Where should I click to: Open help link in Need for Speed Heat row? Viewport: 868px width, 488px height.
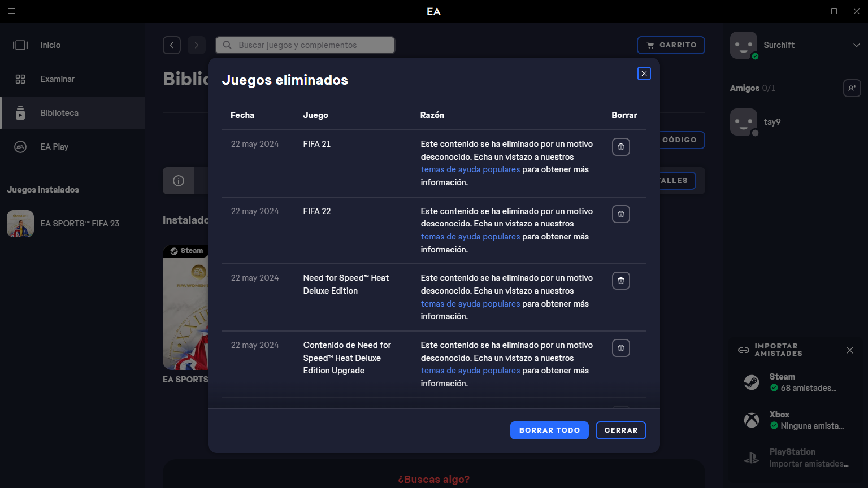click(470, 304)
